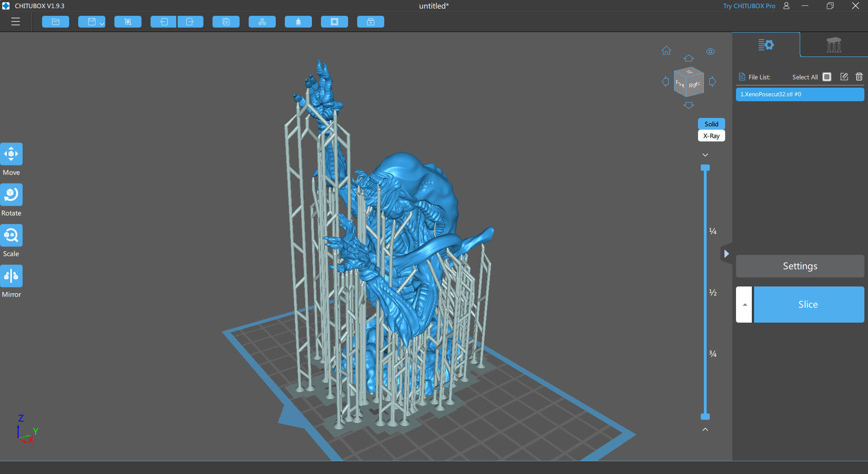Open the hamburger main menu
The height and width of the screenshot is (474, 868).
pos(16,22)
